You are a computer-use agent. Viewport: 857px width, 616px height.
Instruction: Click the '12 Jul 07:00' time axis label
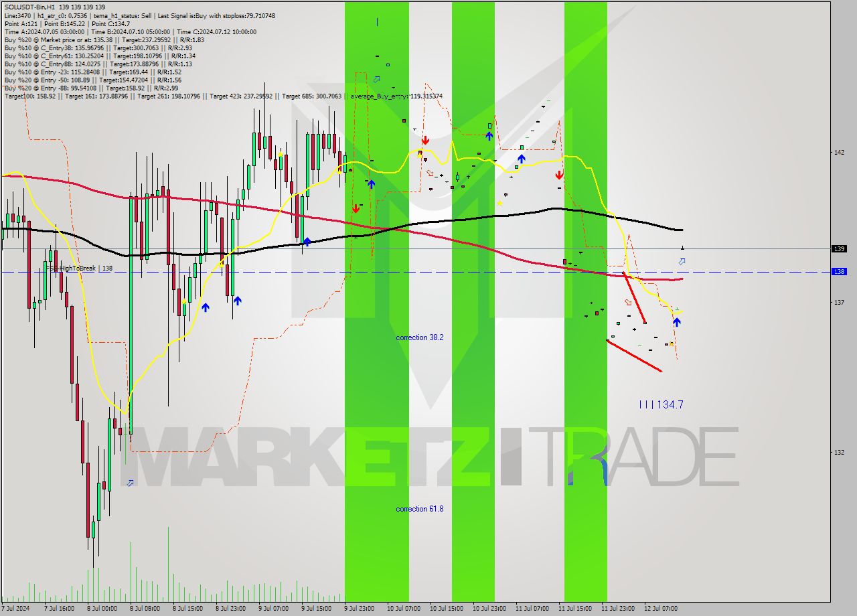pyautogui.click(x=660, y=609)
